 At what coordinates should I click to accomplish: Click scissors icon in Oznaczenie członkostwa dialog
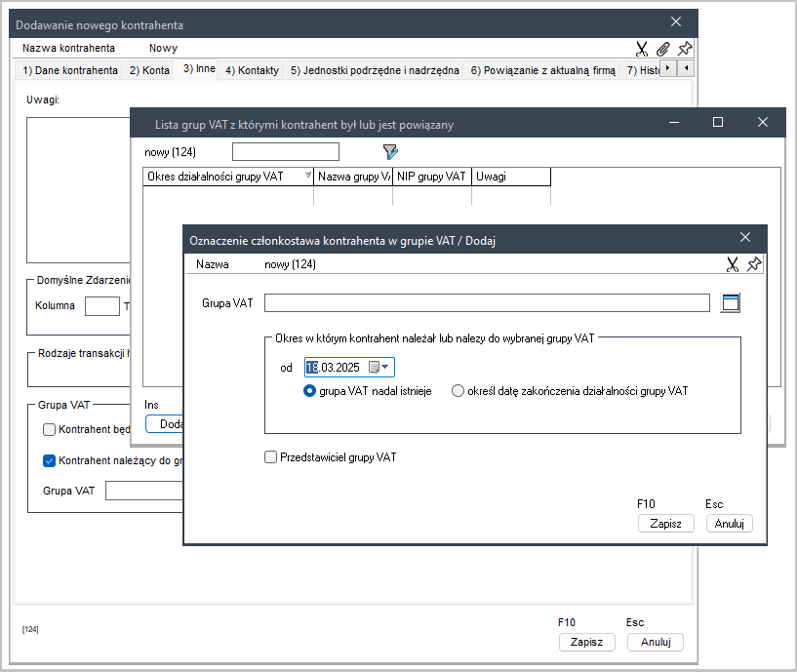pyautogui.click(x=732, y=264)
